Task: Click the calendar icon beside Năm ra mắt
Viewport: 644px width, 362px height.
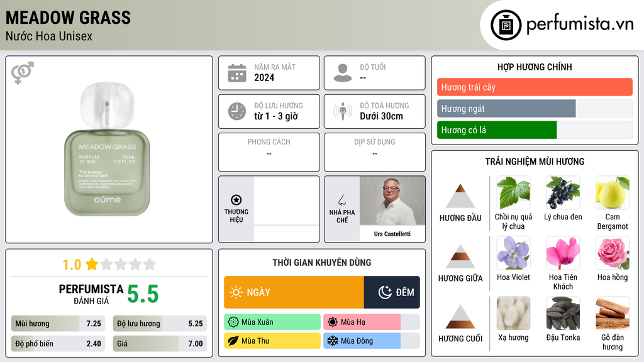Action: 237,73
